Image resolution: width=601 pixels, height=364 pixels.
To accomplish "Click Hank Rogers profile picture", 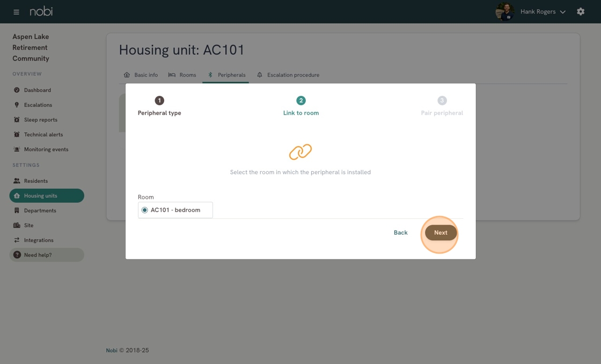I will [x=504, y=12].
